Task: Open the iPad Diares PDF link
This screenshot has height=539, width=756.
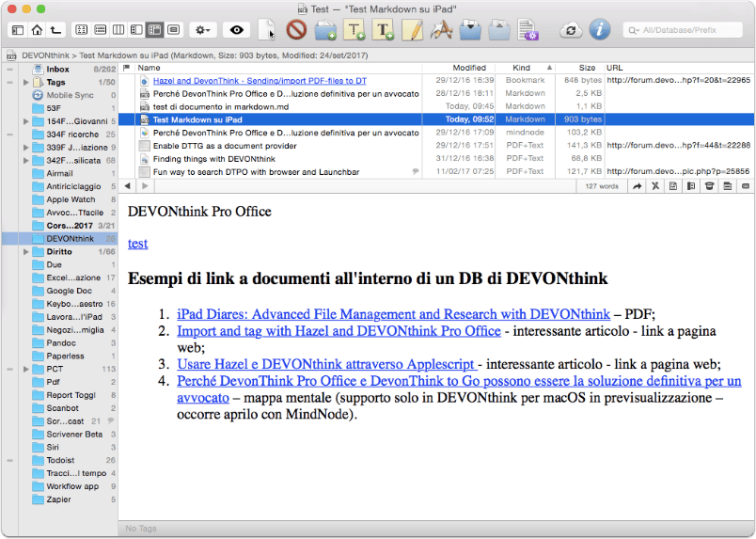Action: (393, 314)
